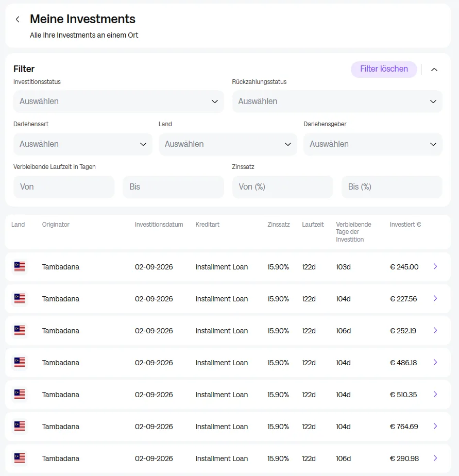Screen dimensions: 459x476
Task: Expand the Darlehensart dropdown
Action: (x=82, y=144)
